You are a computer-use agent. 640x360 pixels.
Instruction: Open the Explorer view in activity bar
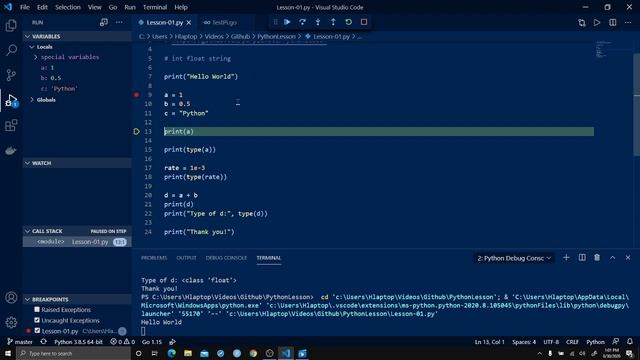[x=11, y=25]
